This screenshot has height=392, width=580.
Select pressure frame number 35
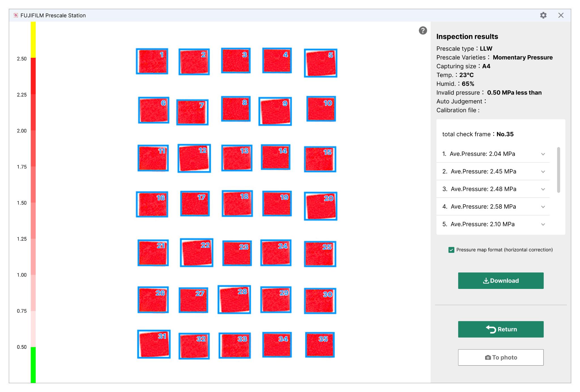pyautogui.click(x=320, y=345)
